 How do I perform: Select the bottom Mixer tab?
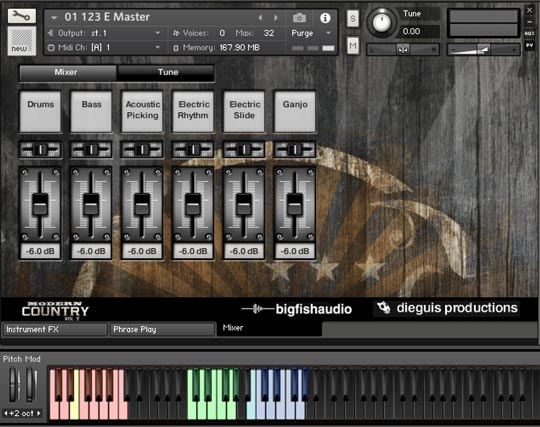pos(269,328)
